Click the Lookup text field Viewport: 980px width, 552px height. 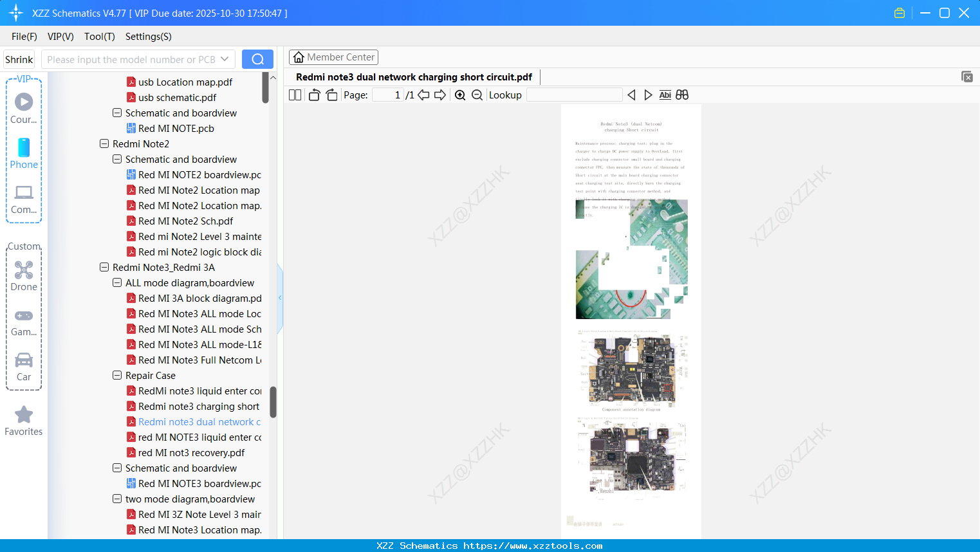575,95
